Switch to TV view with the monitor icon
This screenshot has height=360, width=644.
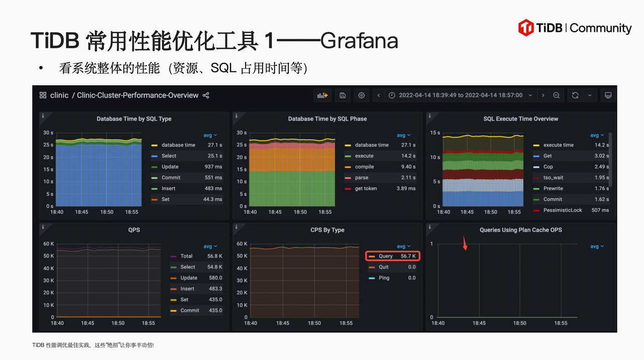[607, 95]
